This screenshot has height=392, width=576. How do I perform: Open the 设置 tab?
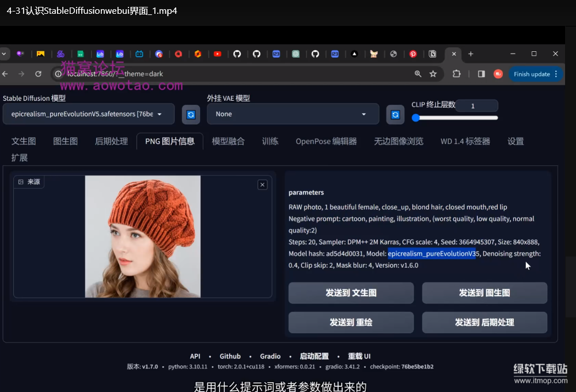tap(516, 141)
